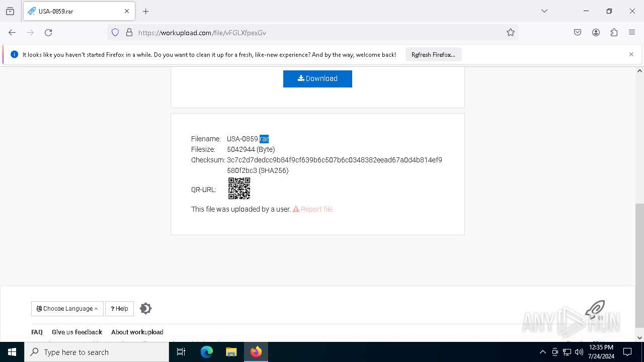The height and width of the screenshot is (362, 644).
Task: Open the Firefox application menu
Action: tap(632, 33)
